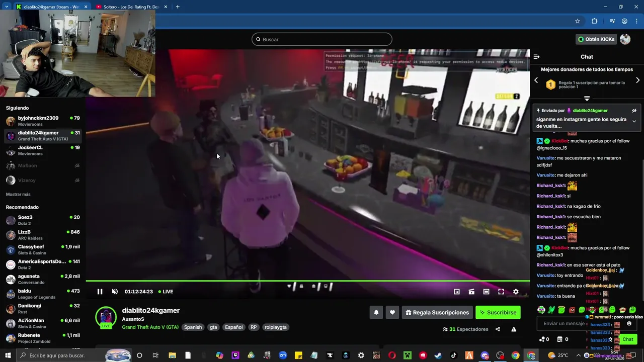Open player settings gear
Screen dimensions: 644x362
(516, 292)
